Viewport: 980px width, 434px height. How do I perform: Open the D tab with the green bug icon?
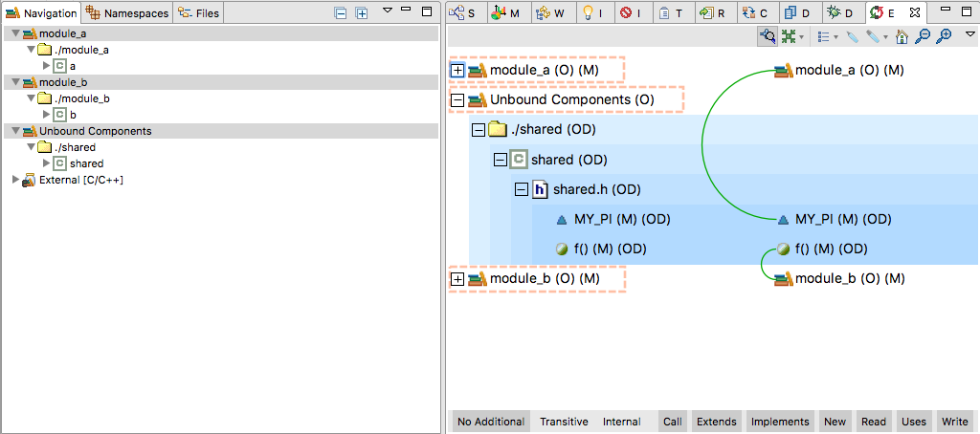[x=842, y=12]
